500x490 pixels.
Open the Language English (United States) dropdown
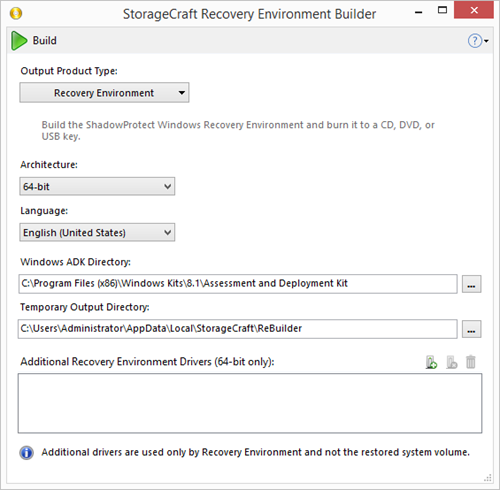click(x=97, y=232)
